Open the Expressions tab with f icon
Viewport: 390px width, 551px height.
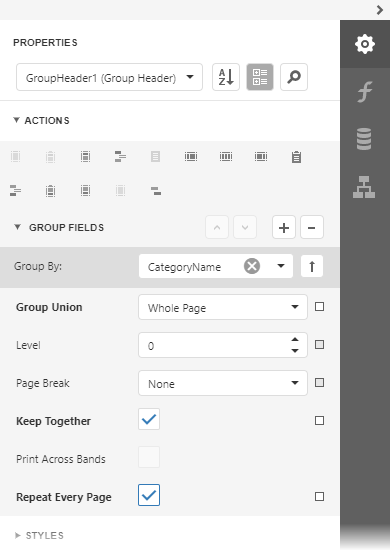click(365, 92)
